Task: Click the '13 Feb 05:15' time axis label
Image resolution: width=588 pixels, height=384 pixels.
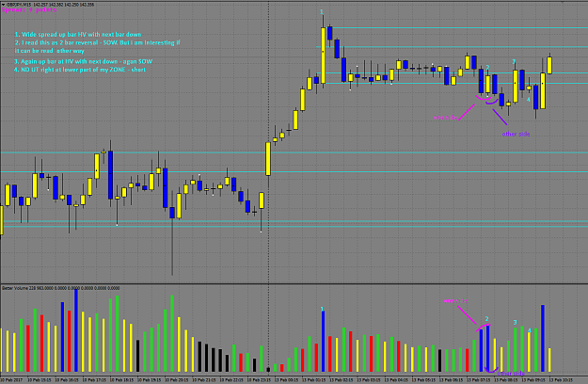Action: (x=423, y=380)
